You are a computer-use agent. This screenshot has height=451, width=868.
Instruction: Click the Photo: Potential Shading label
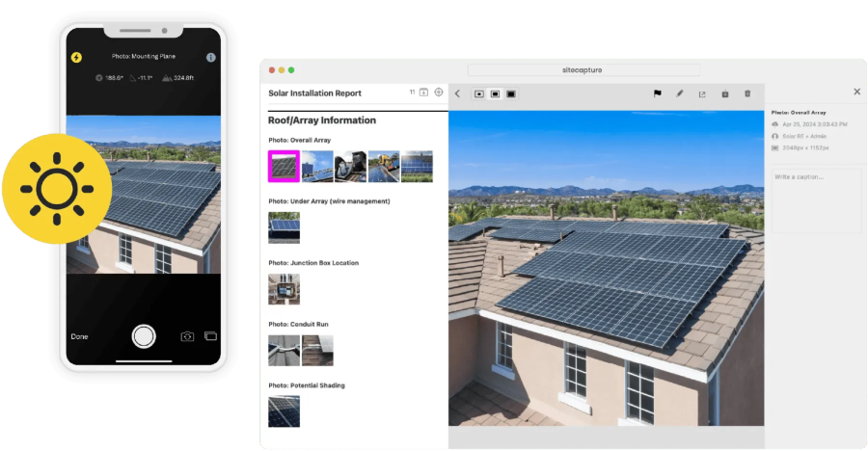(307, 385)
